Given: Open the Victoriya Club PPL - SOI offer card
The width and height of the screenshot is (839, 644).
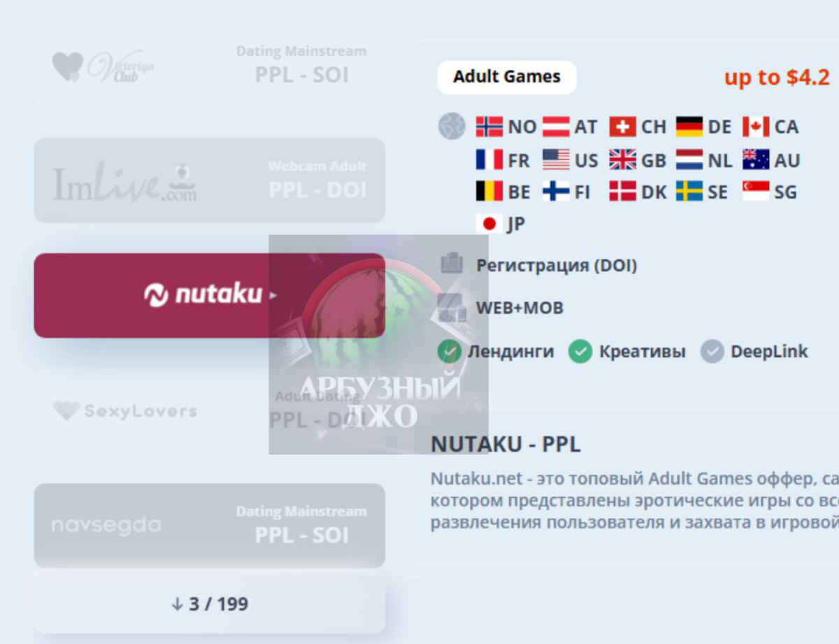Looking at the screenshot, I should [209, 64].
